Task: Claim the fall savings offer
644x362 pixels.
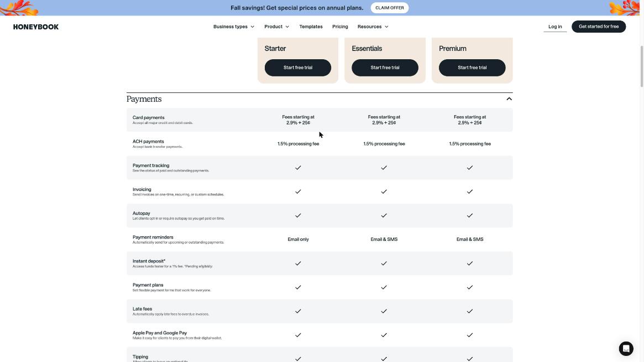Action: 389,8
